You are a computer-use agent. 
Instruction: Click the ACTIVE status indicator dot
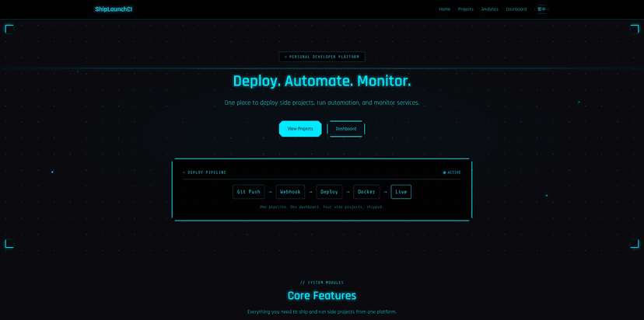[x=444, y=172]
